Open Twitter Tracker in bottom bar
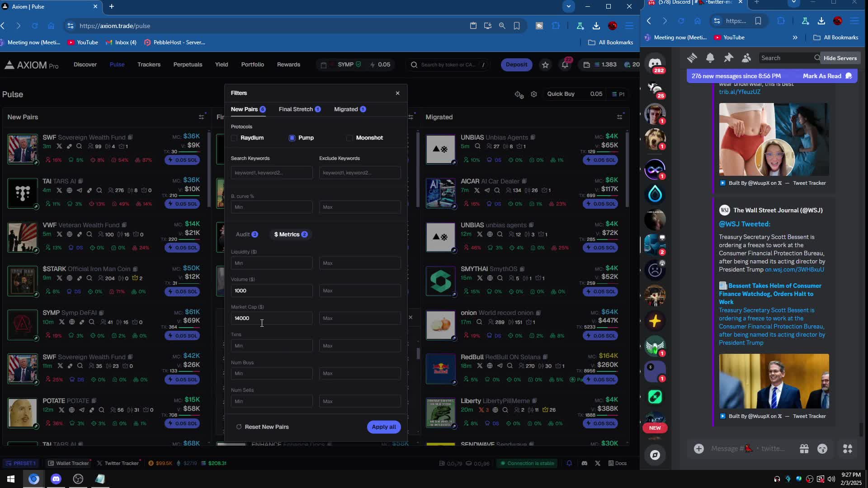 [x=118, y=463]
